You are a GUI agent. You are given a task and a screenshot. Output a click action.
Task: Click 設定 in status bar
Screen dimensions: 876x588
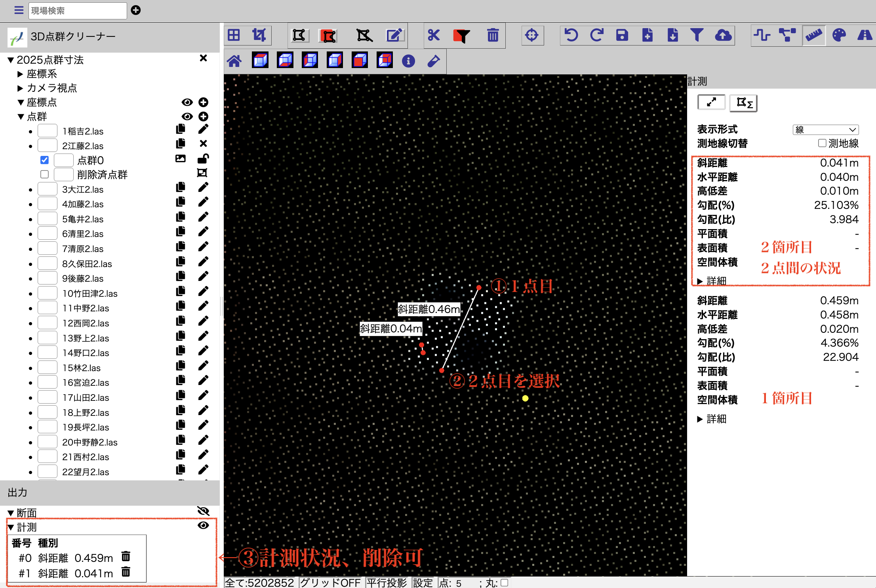(423, 582)
